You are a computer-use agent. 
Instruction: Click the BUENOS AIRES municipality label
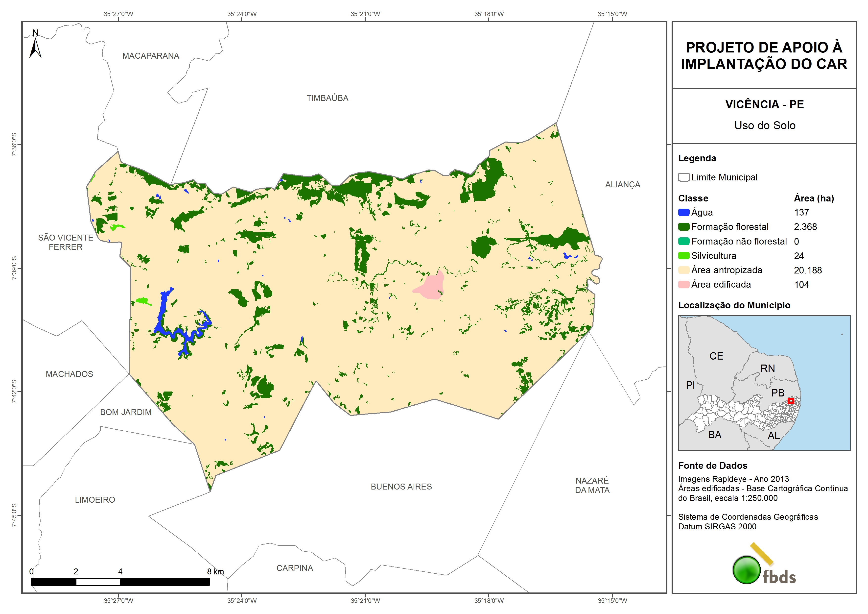click(401, 487)
